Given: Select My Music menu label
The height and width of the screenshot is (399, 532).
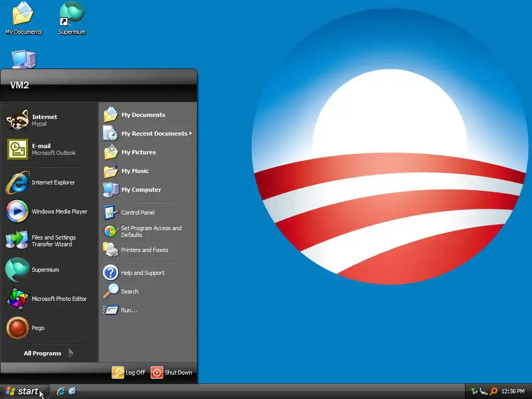Looking at the screenshot, I should (135, 171).
